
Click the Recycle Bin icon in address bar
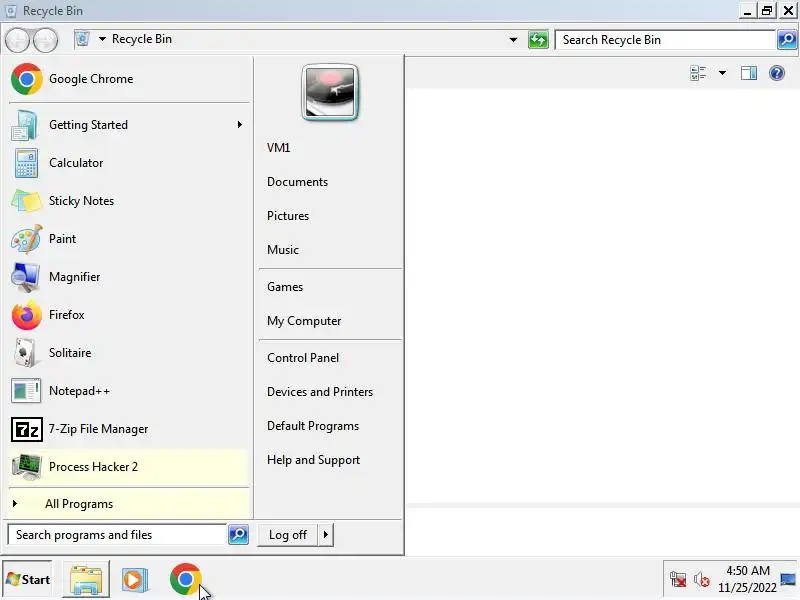[x=82, y=39]
